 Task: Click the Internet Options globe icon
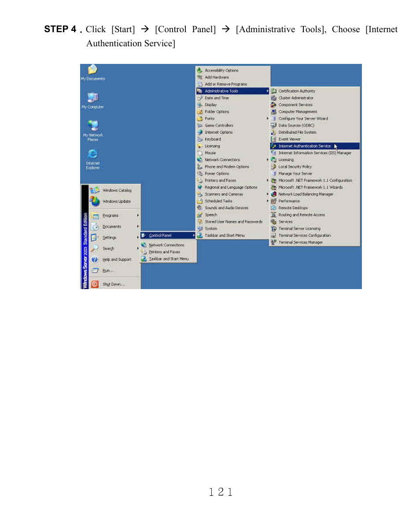[200, 132]
